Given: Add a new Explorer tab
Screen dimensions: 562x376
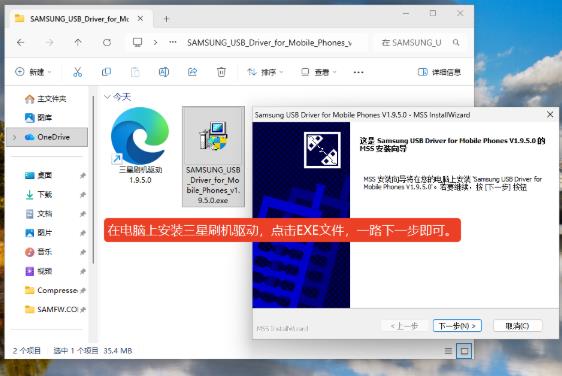Looking at the screenshot, I should click(x=166, y=19).
